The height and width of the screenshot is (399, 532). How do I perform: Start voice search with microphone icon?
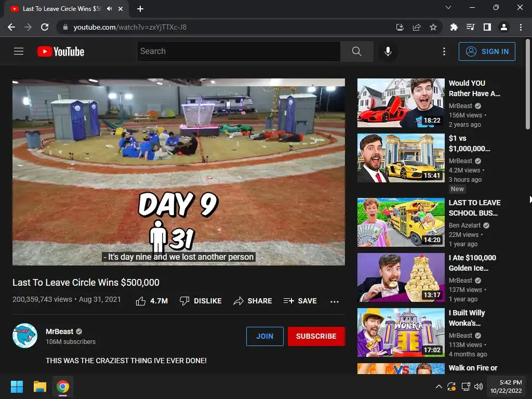pyautogui.click(x=388, y=51)
